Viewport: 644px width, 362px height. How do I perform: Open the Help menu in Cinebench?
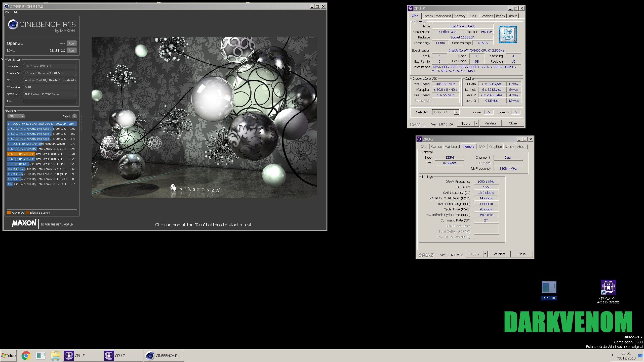pos(16,12)
